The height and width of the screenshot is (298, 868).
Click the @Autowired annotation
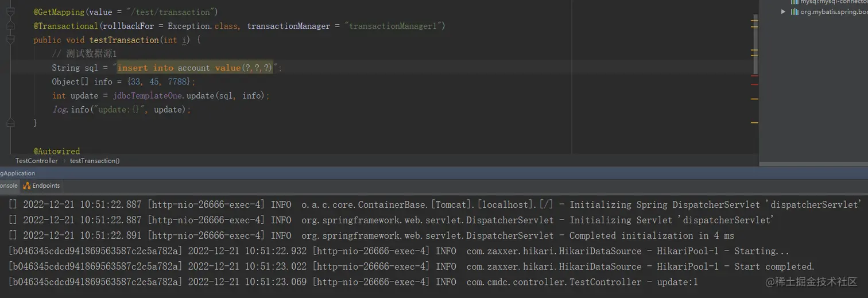[57, 151]
